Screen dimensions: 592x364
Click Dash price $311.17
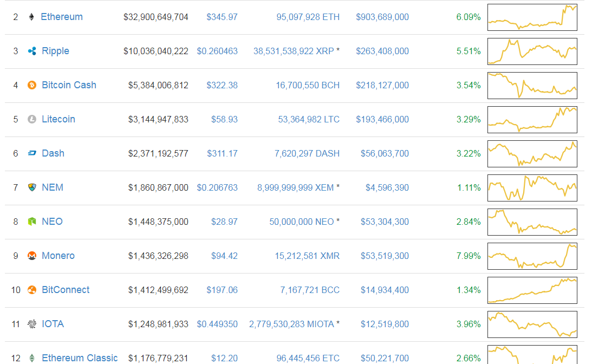pos(222,153)
